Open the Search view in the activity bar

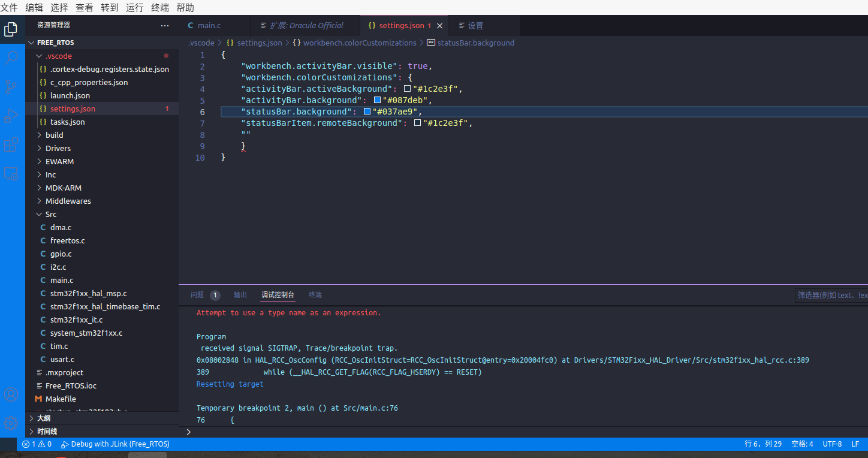coord(11,58)
